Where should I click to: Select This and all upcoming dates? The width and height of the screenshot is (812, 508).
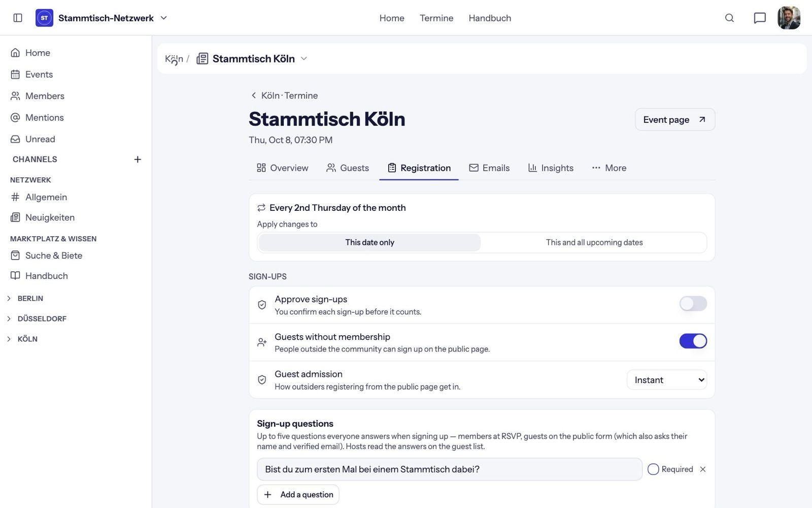[594, 242]
